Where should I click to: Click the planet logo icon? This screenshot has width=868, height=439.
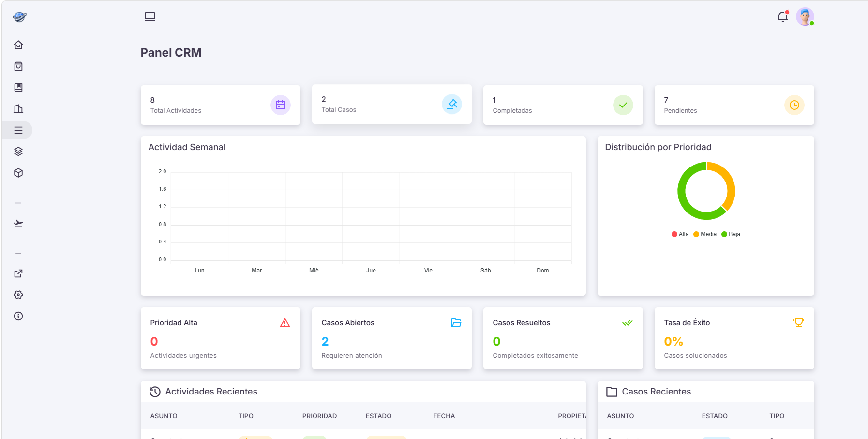tap(19, 17)
